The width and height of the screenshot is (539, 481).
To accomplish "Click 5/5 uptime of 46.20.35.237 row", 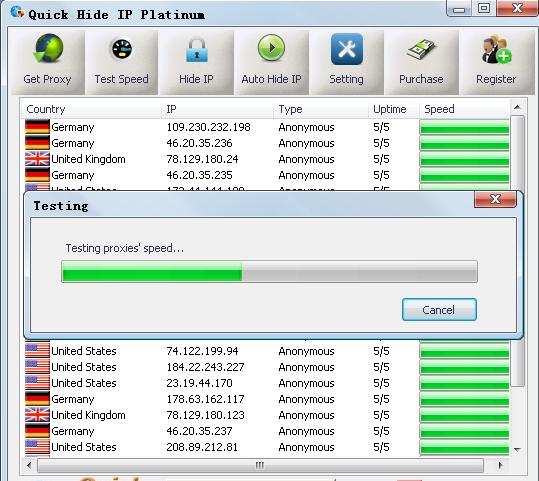I will pos(381,431).
